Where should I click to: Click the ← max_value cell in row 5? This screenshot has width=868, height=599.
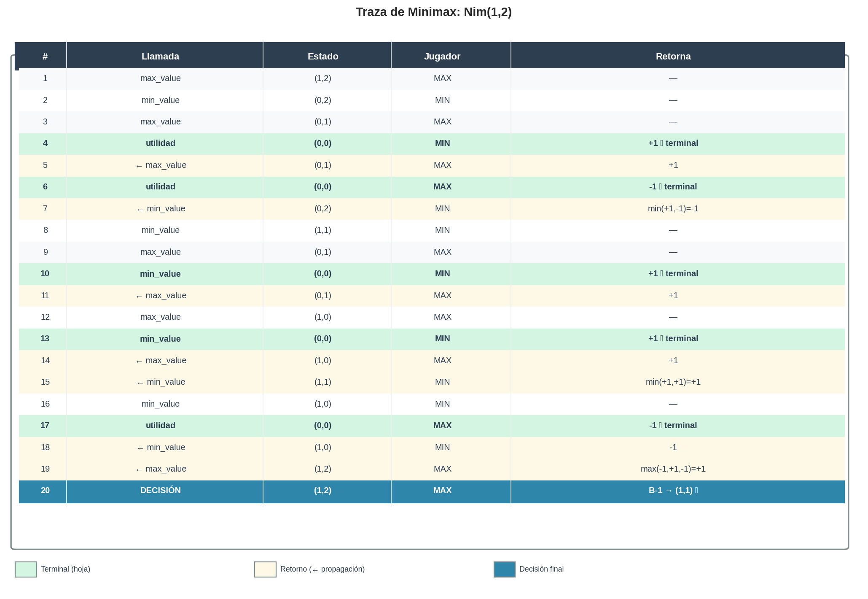160,165
